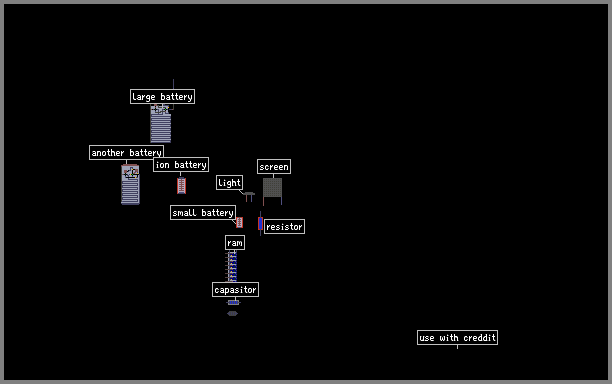The width and height of the screenshot is (612, 384).
Task: Select the gray hexagon shape below the capacitor
Action: tap(233, 313)
